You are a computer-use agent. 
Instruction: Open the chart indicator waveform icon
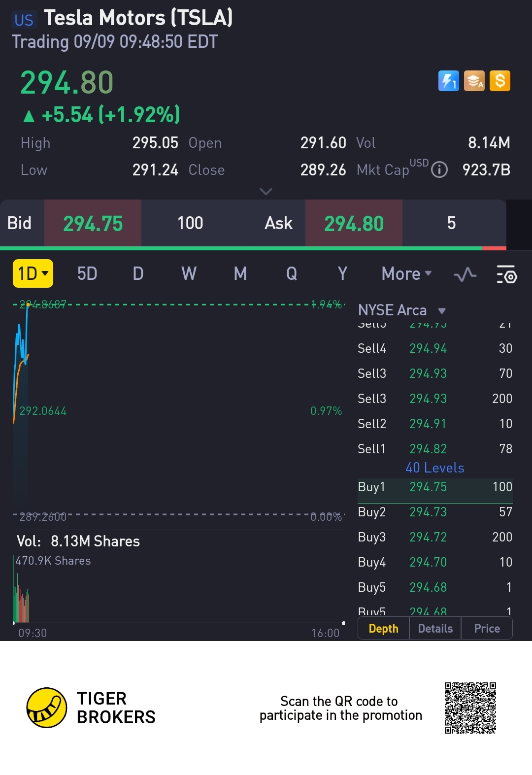tap(465, 274)
